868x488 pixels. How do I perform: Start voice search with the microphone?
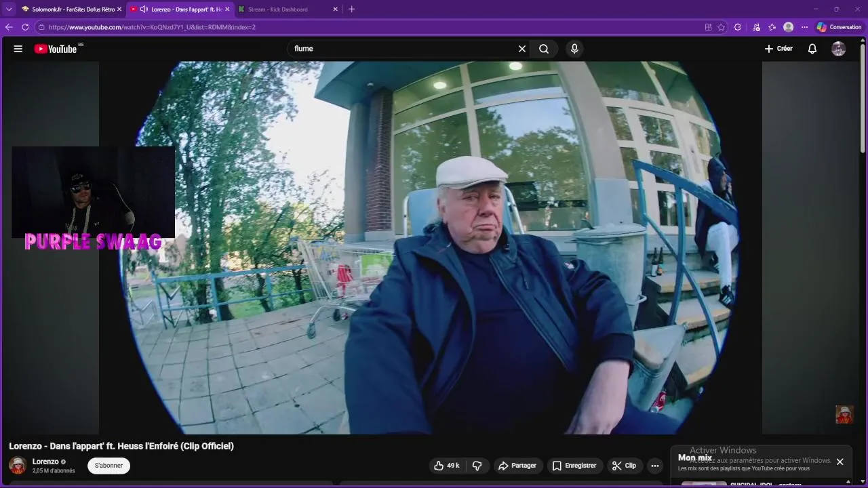(x=574, y=49)
